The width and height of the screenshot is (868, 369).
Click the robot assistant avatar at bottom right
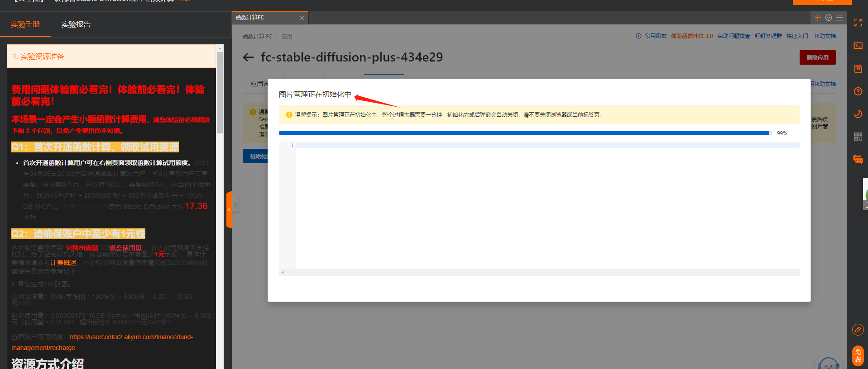point(829,363)
